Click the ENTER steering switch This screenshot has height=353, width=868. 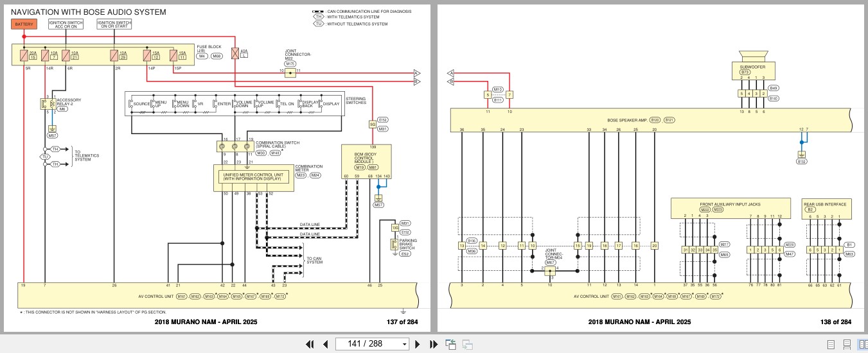pos(224,103)
